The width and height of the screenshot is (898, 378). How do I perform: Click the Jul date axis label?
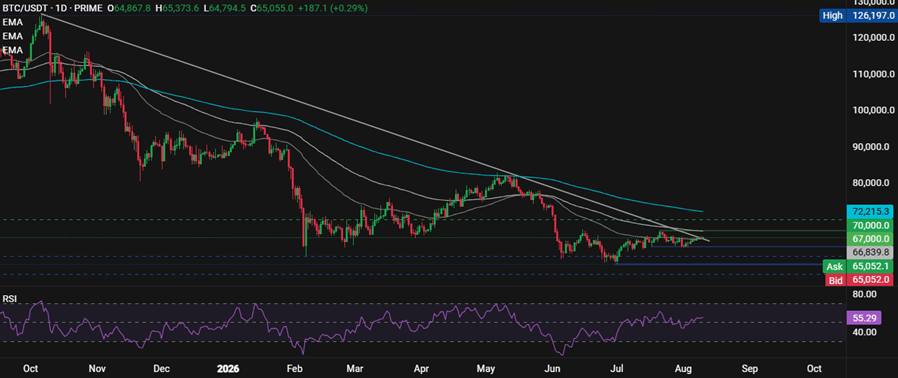click(617, 368)
